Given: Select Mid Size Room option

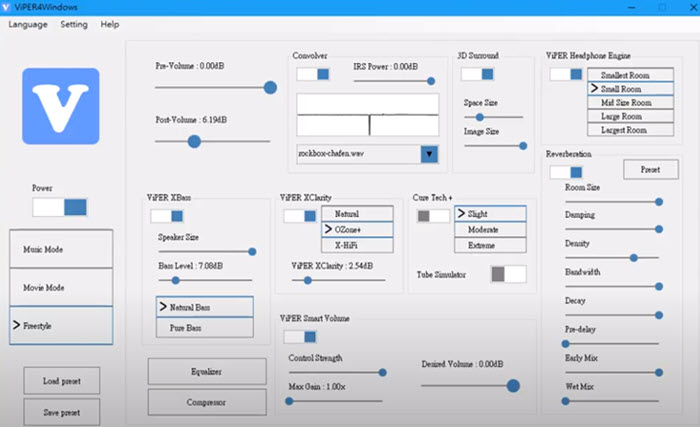Looking at the screenshot, I should 630,102.
